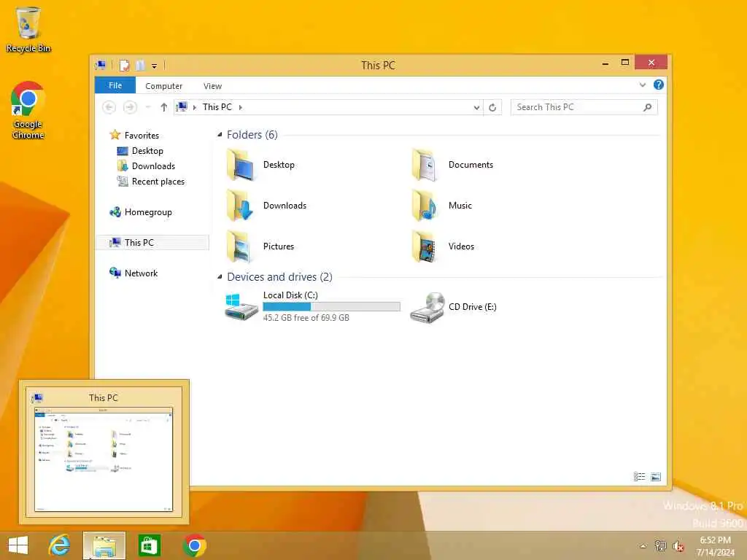Click the Back navigation arrow
The height and width of the screenshot is (560, 747).
(x=109, y=107)
